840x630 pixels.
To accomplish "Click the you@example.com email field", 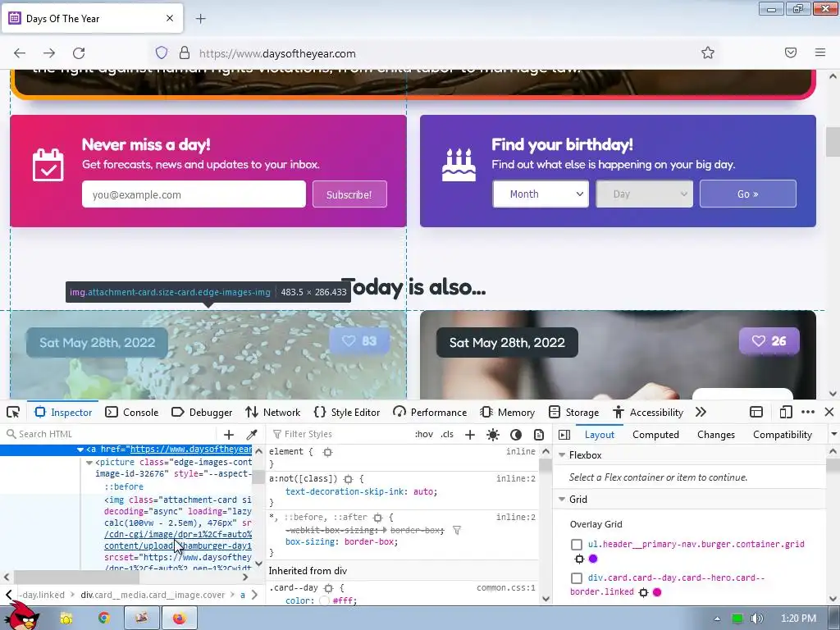I will (194, 194).
